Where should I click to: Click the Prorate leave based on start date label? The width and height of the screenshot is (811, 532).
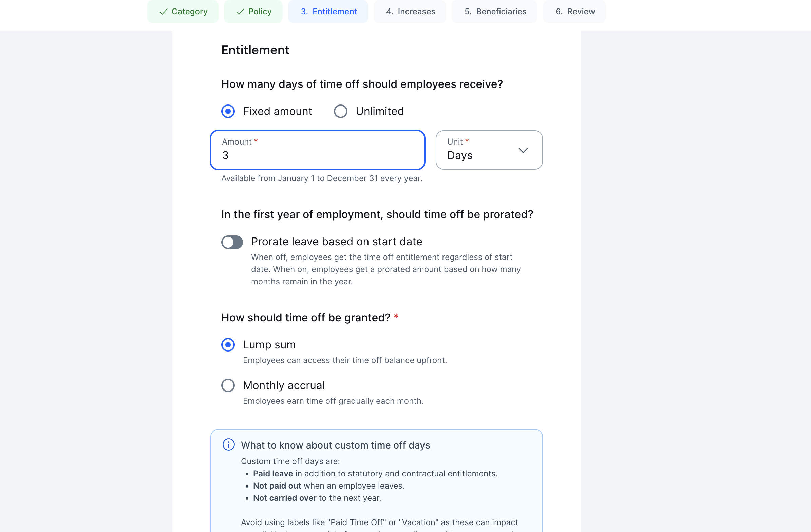click(x=337, y=242)
